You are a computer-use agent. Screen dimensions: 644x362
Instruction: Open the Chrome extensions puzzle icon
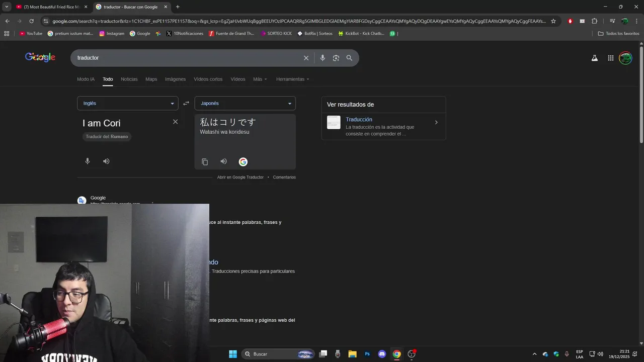click(594, 21)
